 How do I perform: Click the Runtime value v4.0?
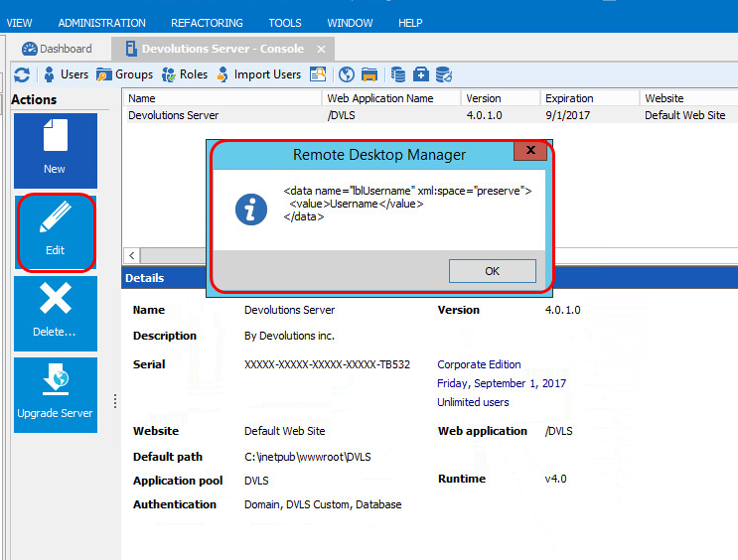[555, 479]
